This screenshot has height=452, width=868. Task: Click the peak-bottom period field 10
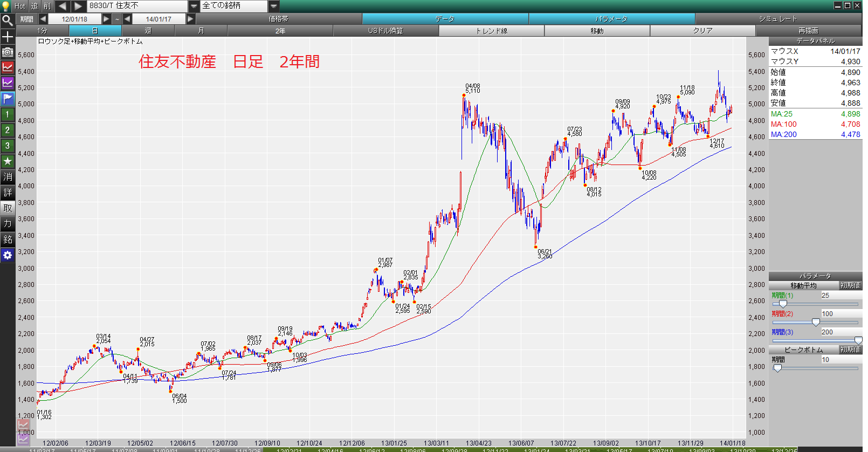(x=841, y=360)
